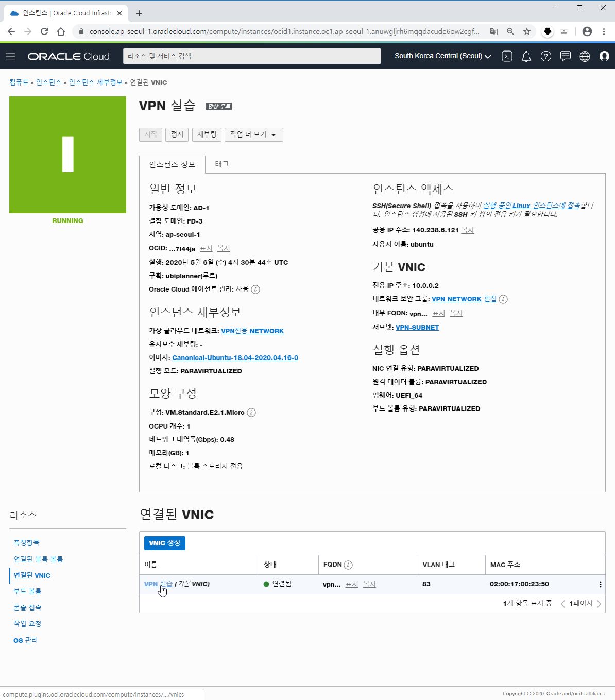The image size is (615, 700).
Task: Expand the 작업 더 보기 dropdown
Action: coord(254,134)
